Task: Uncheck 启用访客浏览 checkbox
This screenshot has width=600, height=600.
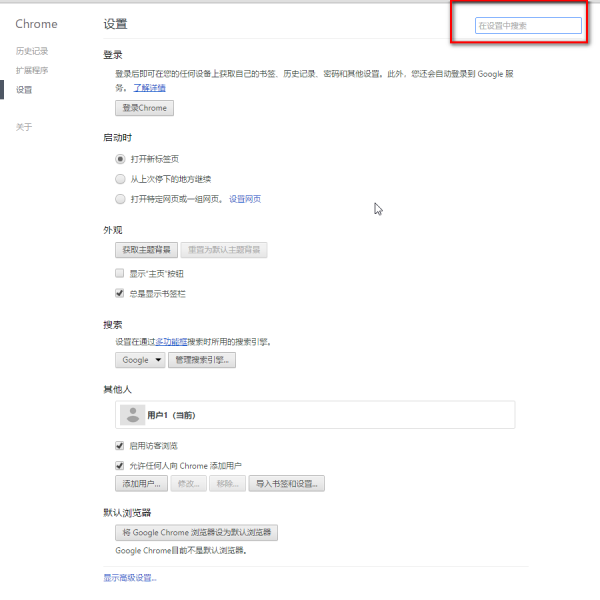Action: click(119, 446)
